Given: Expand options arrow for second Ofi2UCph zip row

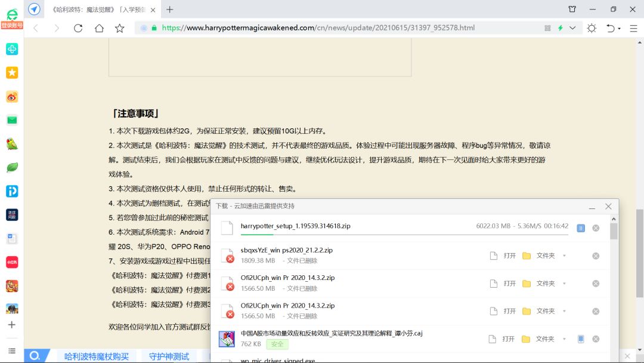Looking at the screenshot, I should click(564, 311).
